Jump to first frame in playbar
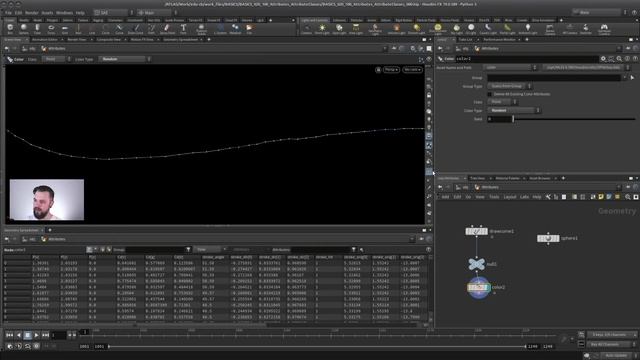This screenshot has height=360, width=640. click(9, 335)
